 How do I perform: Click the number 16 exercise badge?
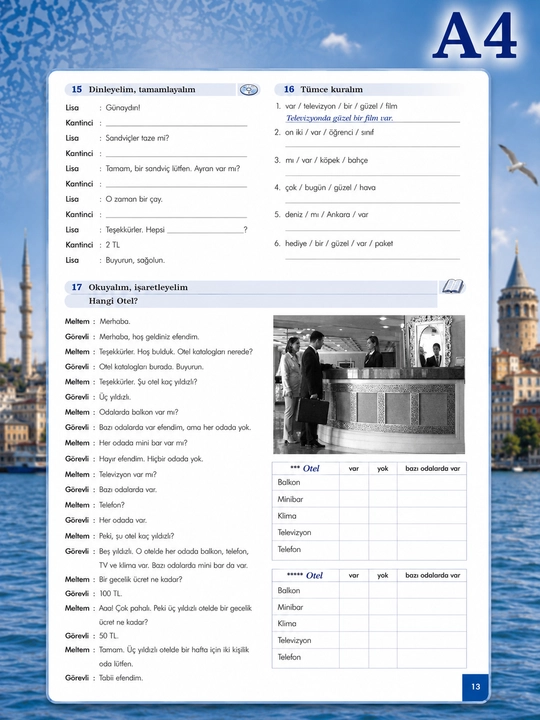point(289,89)
